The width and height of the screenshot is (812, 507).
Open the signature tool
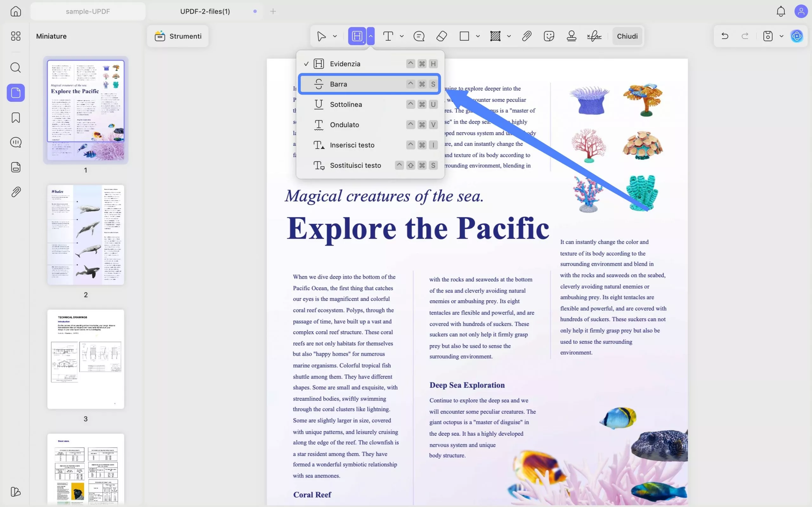(594, 36)
